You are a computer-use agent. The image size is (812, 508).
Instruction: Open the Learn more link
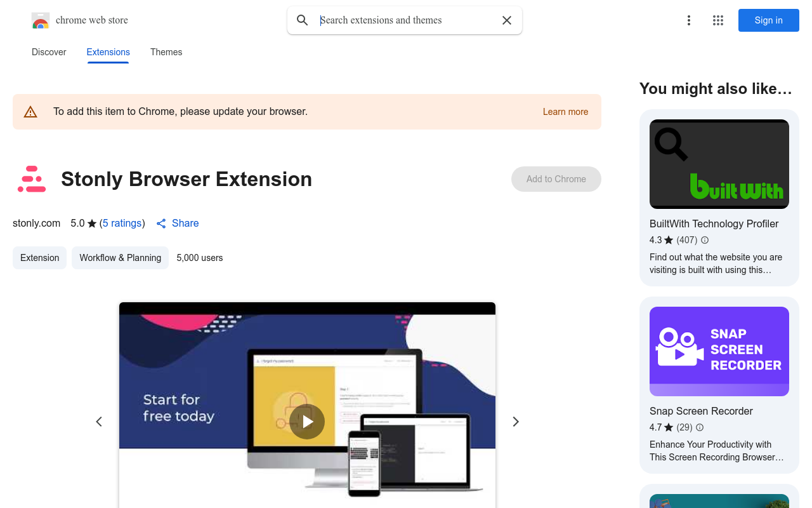pos(565,112)
